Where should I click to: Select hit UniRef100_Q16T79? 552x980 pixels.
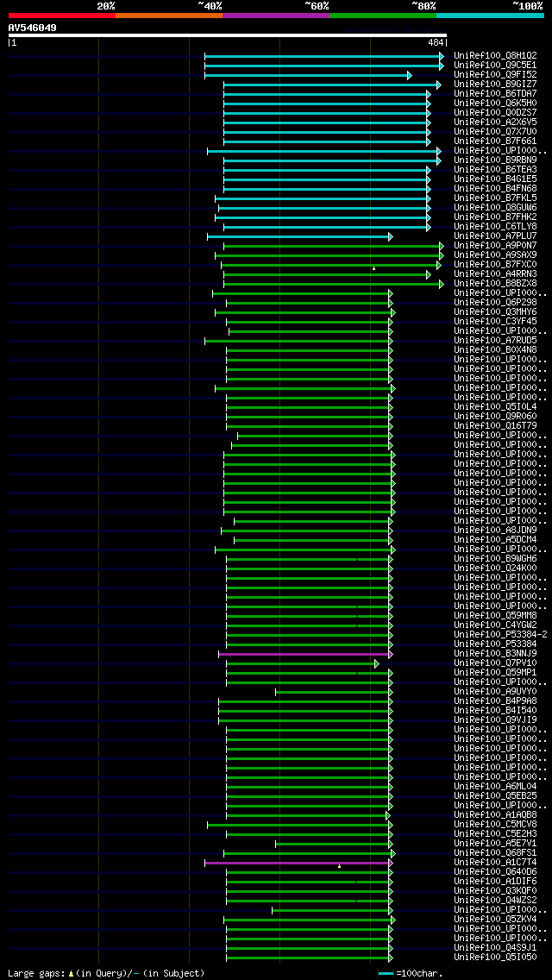click(495, 426)
